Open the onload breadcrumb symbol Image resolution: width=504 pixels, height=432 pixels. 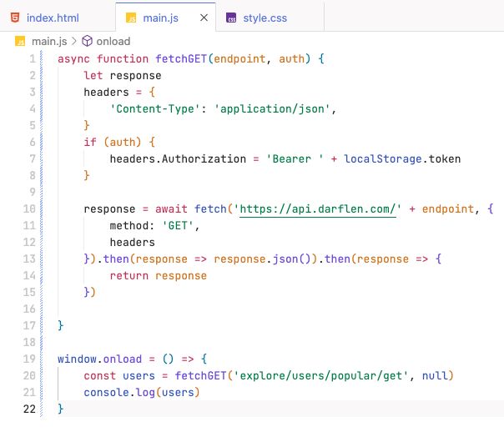click(x=113, y=41)
